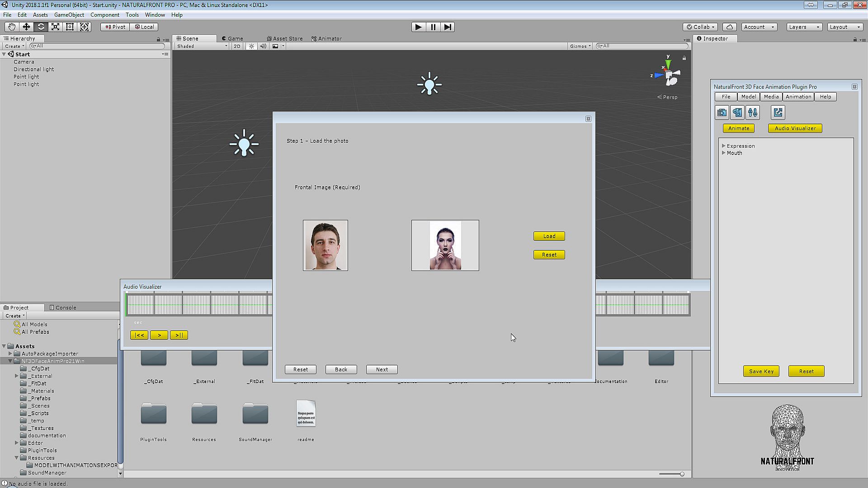
Task: Select the Move tool icon
Action: [26, 27]
